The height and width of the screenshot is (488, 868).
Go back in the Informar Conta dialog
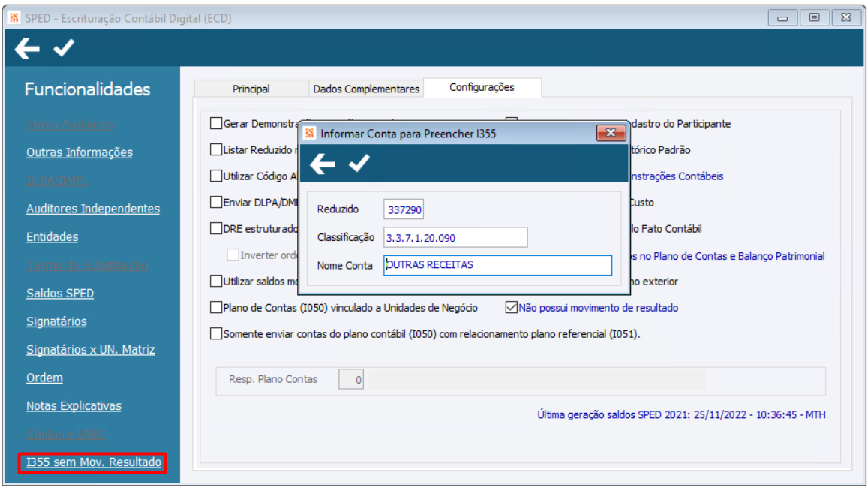pyautogui.click(x=322, y=164)
